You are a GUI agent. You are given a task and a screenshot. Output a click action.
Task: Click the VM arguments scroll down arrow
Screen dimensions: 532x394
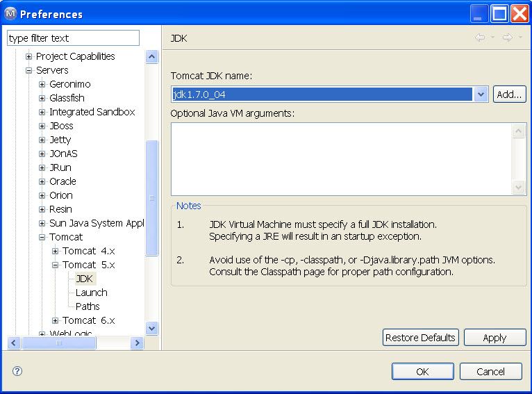pyautogui.click(x=518, y=188)
